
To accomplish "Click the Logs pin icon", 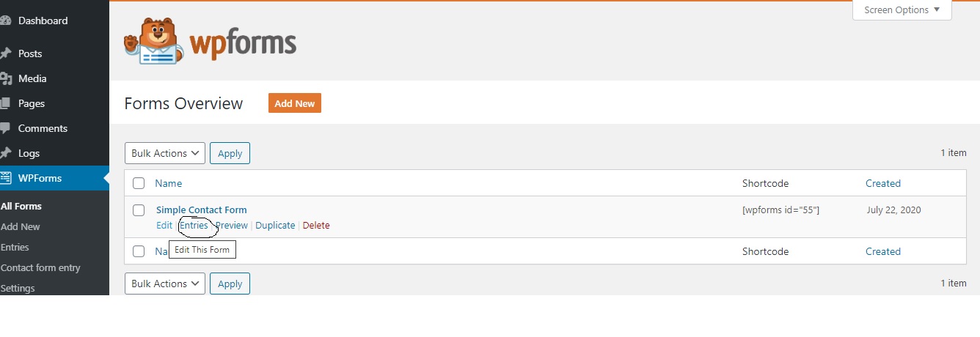I will pos(4,153).
